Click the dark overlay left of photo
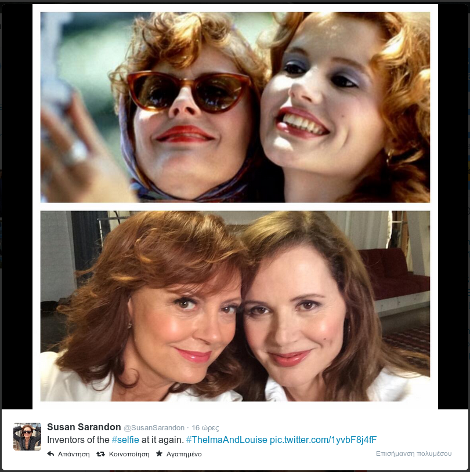The width and height of the screenshot is (470, 472). [17, 207]
